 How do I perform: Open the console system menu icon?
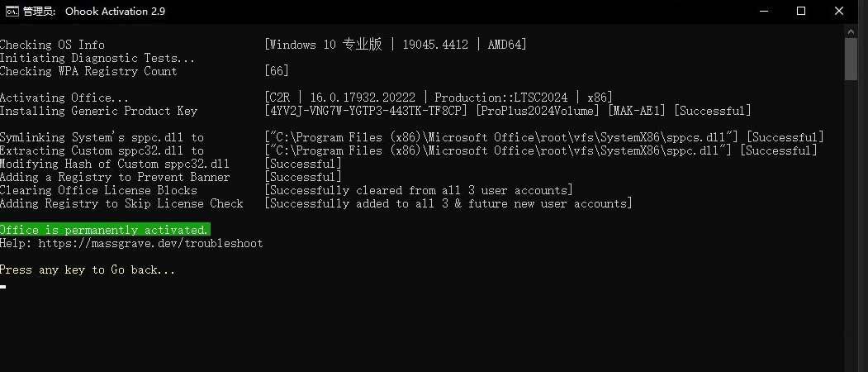(x=12, y=11)
